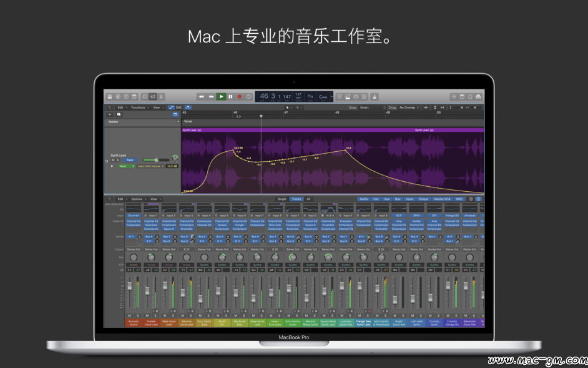
Task: Click the Rewind transport button
Action: [202, 96]
